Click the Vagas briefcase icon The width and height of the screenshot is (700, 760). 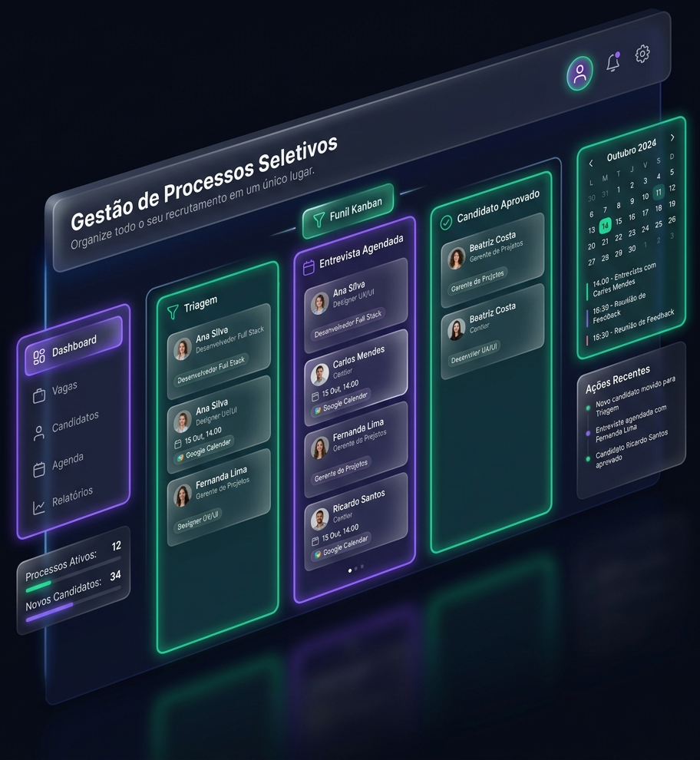coord(39,395)
